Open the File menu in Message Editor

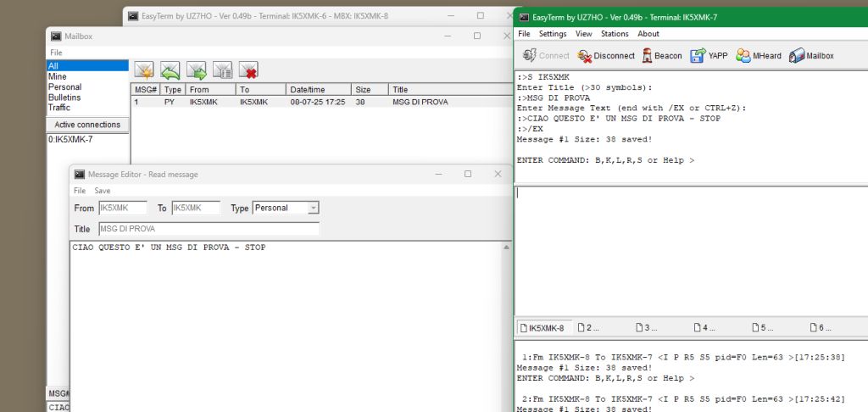[x=80, y=191]
